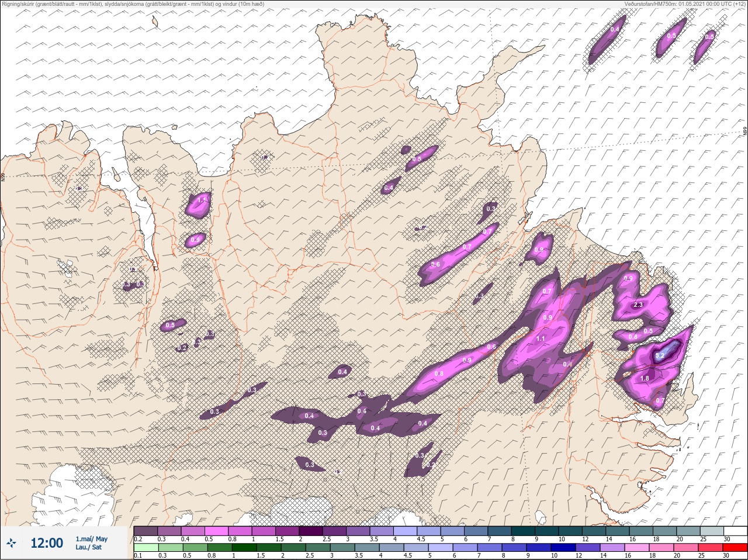The image size is (748, 560).
Task: Select the dark purple 2 swatch, upper legend row
Action: point(311,531)
